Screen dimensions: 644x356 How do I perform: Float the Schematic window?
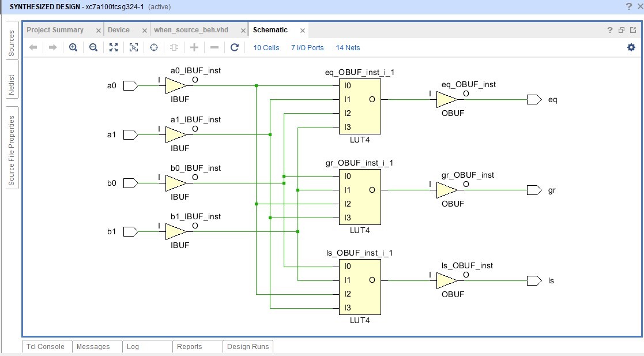point(622,29)
